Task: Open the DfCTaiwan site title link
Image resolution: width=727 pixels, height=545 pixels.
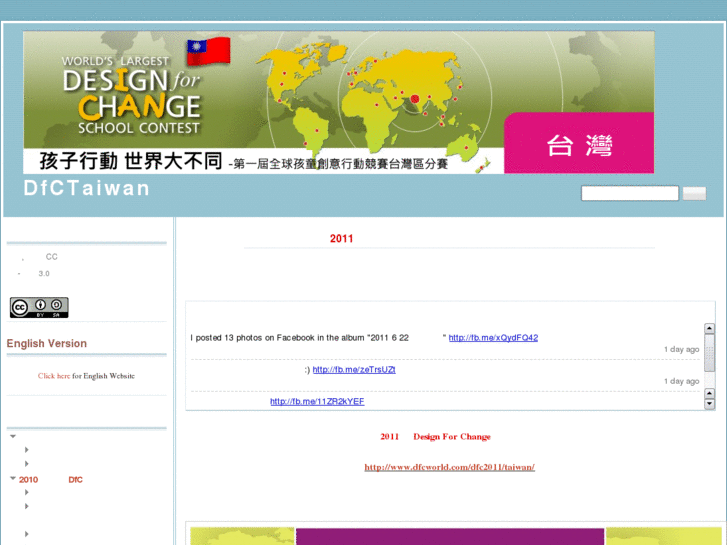Action: (x=87, y=188)
